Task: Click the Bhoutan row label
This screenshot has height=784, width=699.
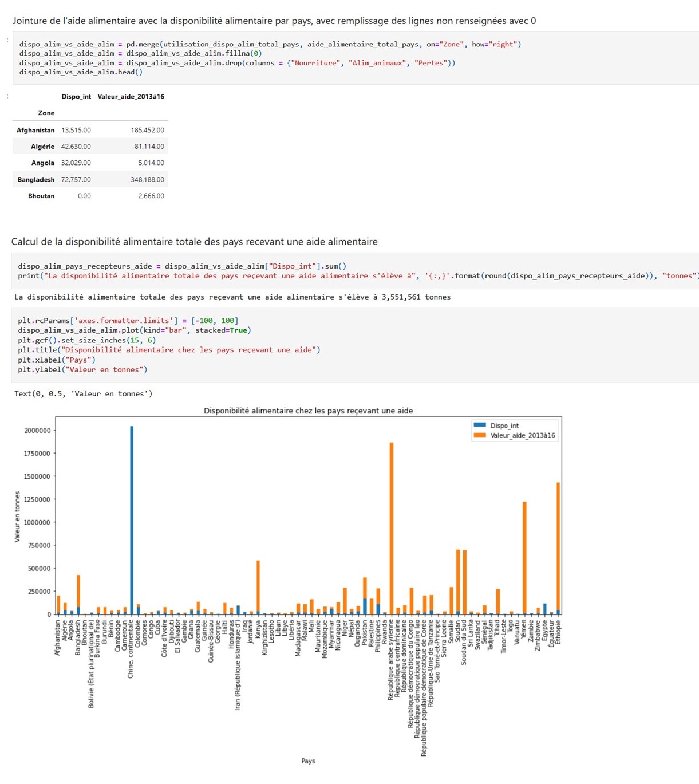Action: click(41, 196)
